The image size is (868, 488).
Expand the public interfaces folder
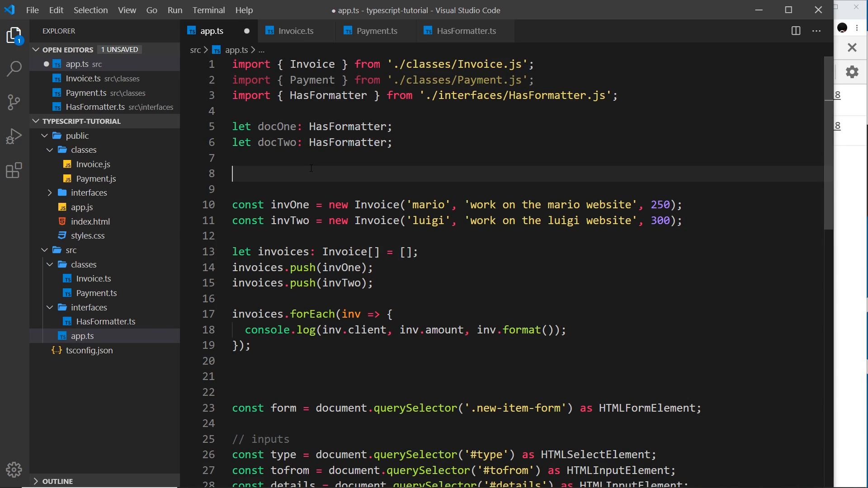pyautogui.click(x=89, y=193)
